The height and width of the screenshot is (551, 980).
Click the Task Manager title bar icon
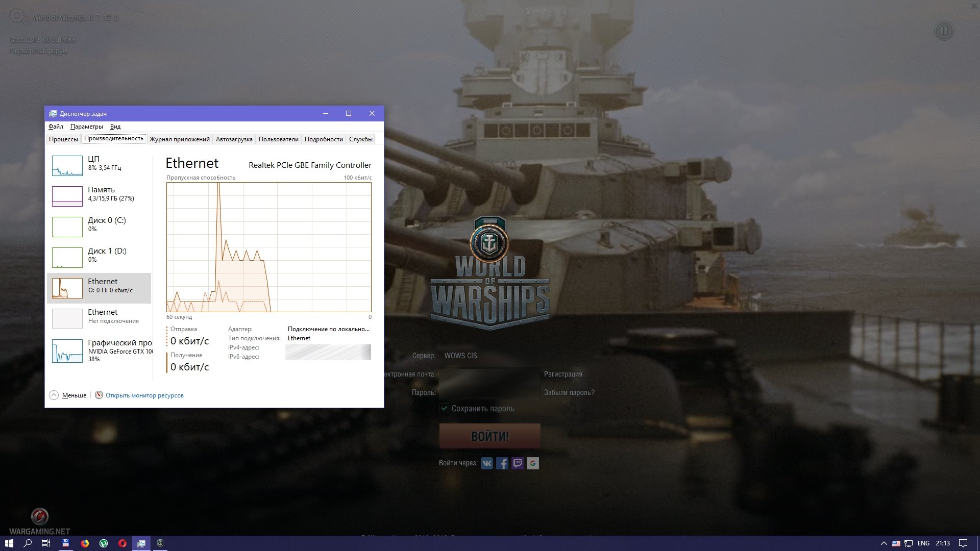click(x=53, y=113)
